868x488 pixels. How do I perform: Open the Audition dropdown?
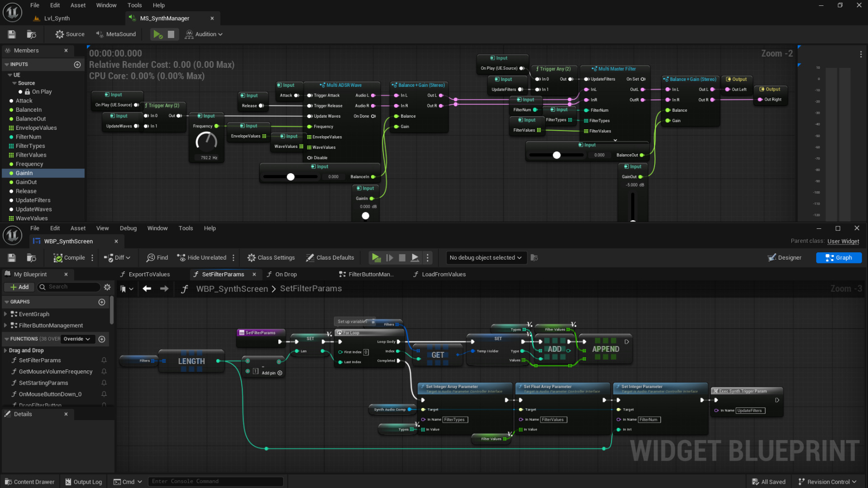(x=204, y=34)
